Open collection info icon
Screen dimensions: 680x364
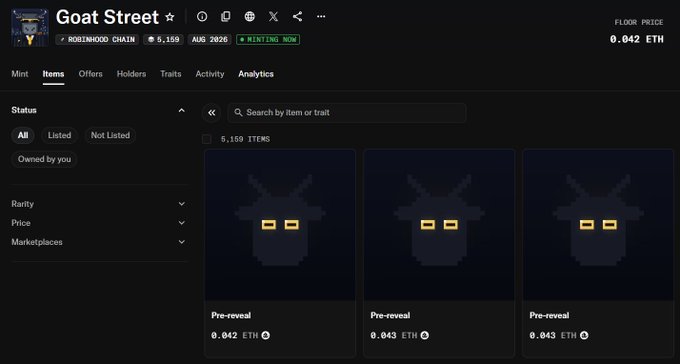pos(202,16)
